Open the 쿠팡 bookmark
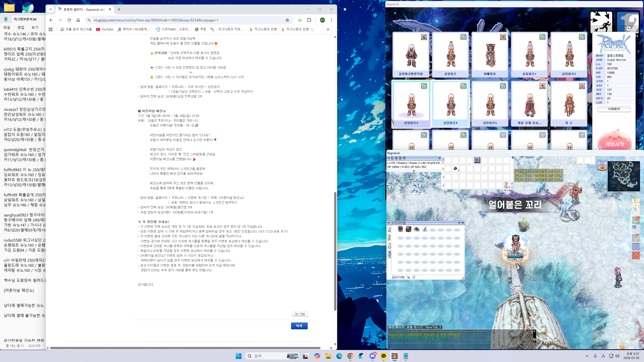Screen dimensions: 644x362 pos(200,29)
